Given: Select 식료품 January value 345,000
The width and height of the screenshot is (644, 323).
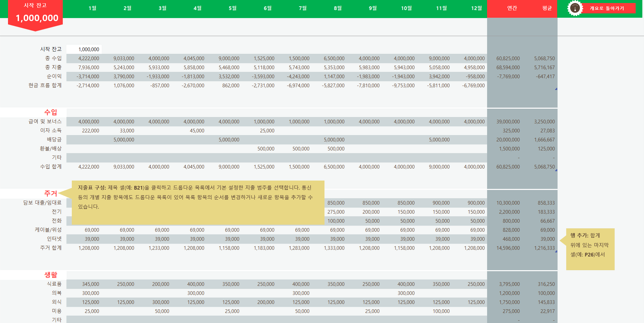Looking at the screenshot, I should coord(90,284).
